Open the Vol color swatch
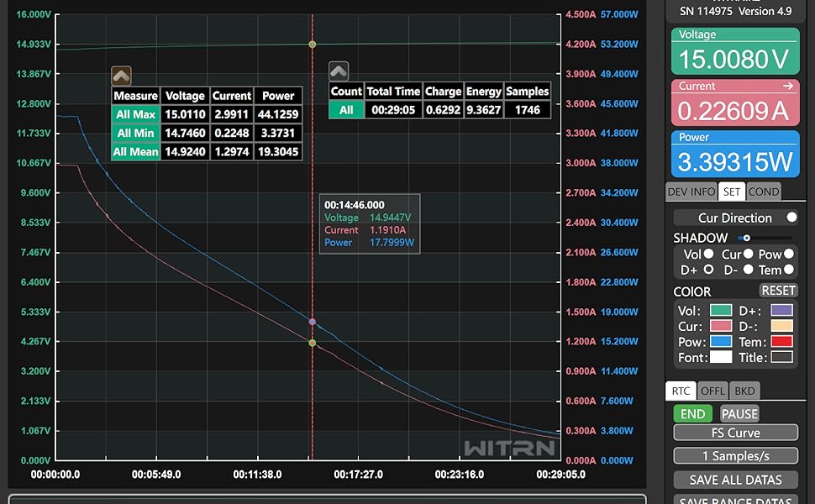 (x=720, y=312)
